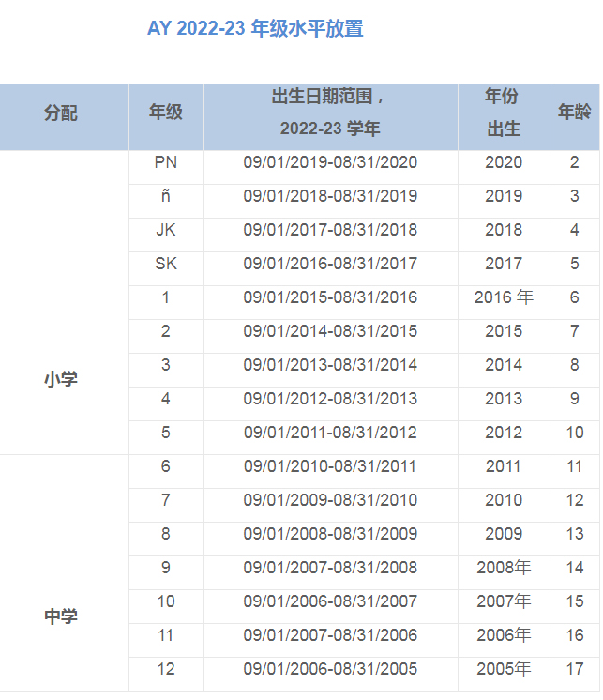Click the title AY 2022-23 年级水平放置

255,29
